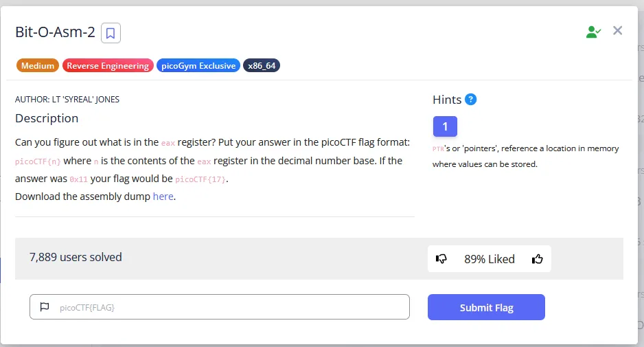
Task: Click the picoCTF{17} example flag text
Action: 200,179
